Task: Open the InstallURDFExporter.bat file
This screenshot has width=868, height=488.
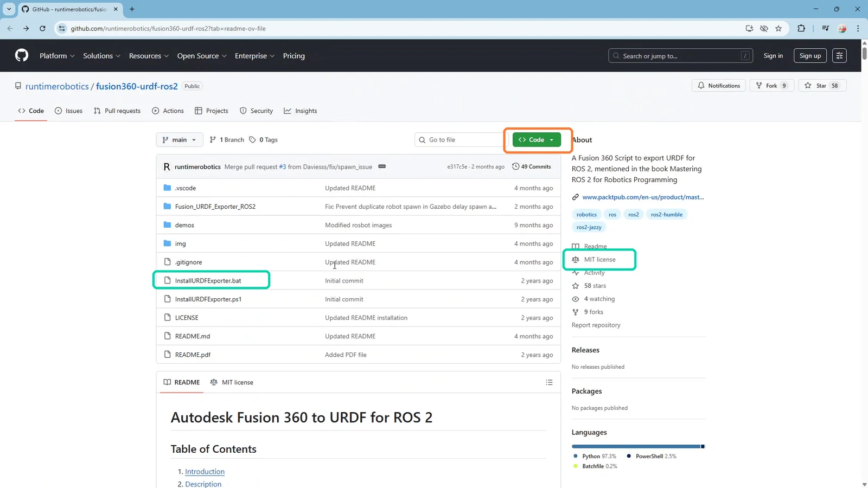Action: tap(208, 281)
